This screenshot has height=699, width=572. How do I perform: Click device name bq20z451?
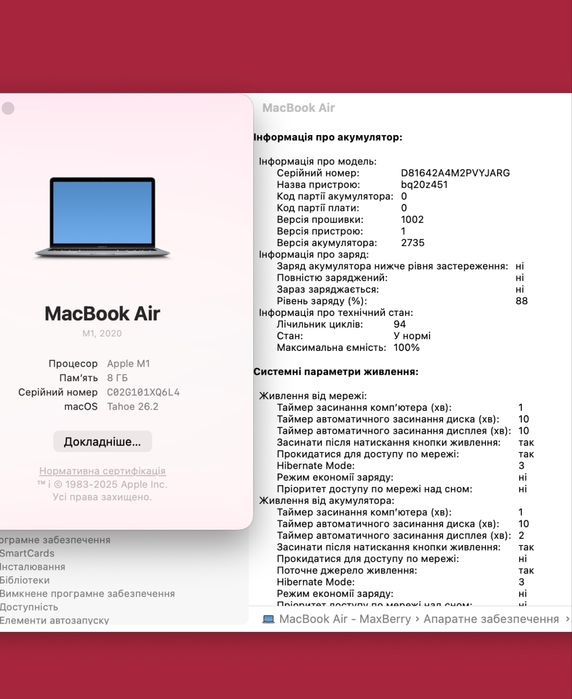424,185
